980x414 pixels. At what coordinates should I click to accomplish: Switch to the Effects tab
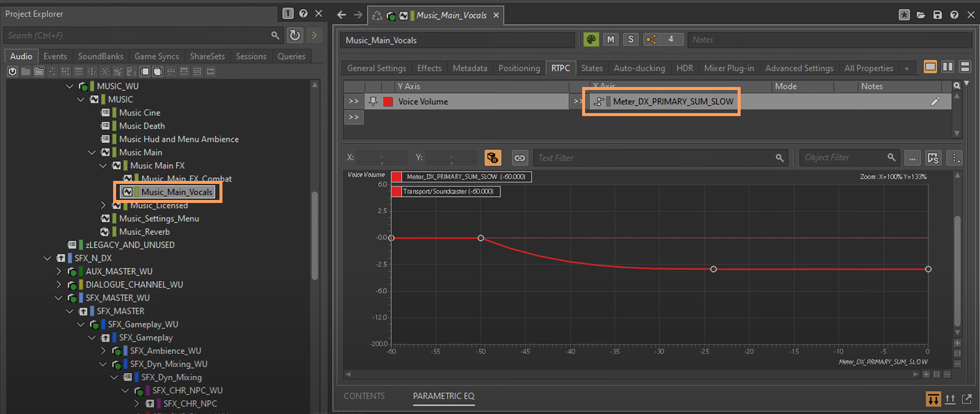point(429,68)
